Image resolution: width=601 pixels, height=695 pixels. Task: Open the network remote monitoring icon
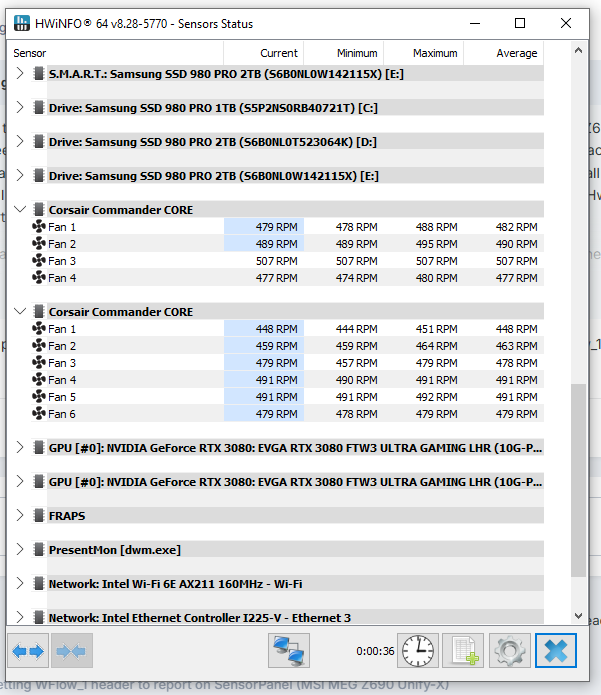click(x=289, y=651)
